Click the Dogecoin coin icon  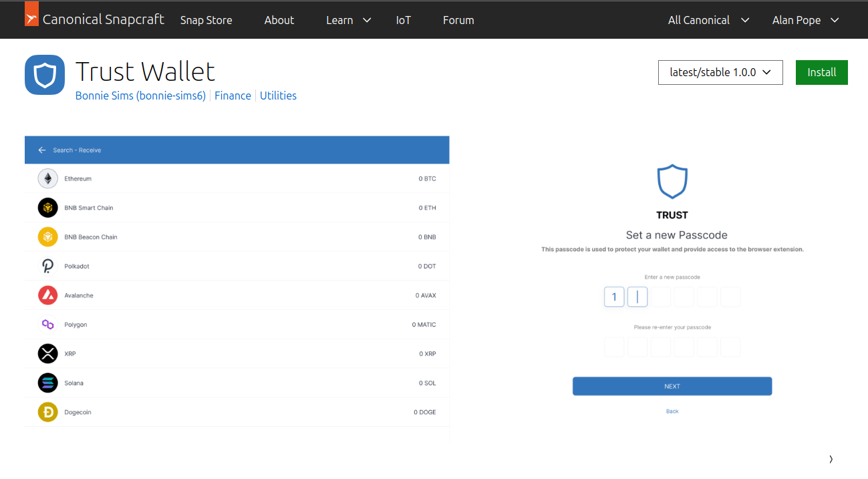47,412
